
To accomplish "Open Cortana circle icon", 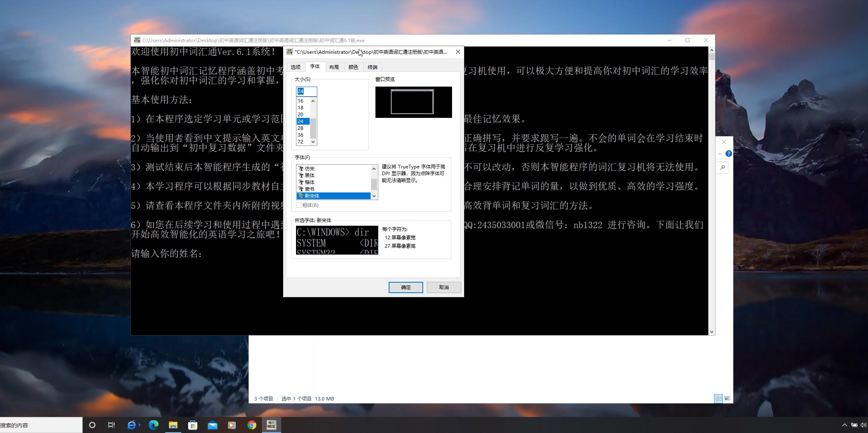I will pyautogui.click(x=92, y=425).
